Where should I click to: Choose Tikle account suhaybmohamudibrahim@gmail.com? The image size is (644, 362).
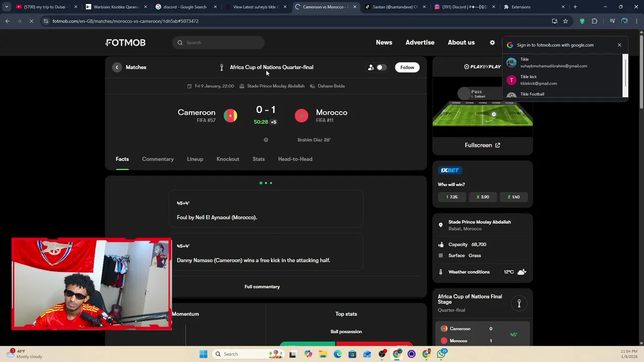point(562,62)
